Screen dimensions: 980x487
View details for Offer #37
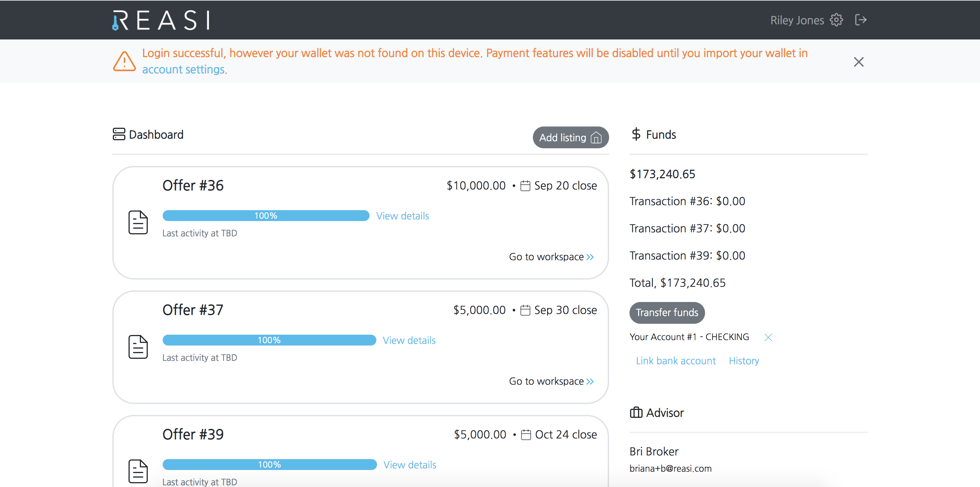click(409, 340)
